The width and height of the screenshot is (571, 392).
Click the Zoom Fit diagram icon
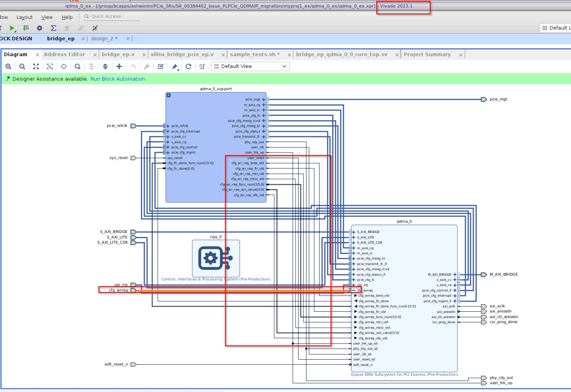36,66
